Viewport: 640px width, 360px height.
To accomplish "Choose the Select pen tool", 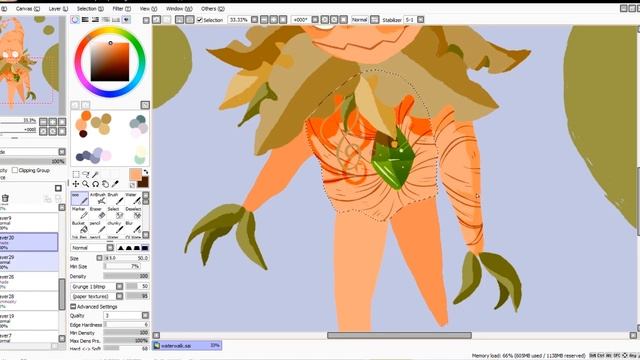I will coord(115,213).
